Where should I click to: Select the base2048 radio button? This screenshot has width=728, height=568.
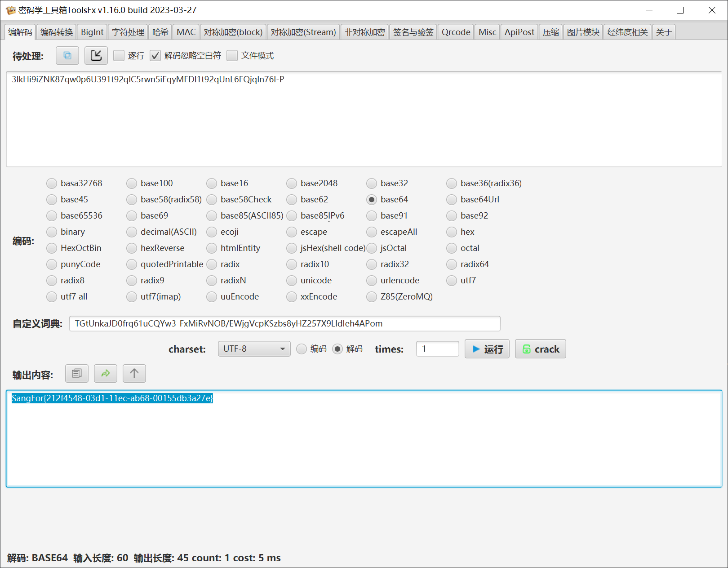(292, 183)
